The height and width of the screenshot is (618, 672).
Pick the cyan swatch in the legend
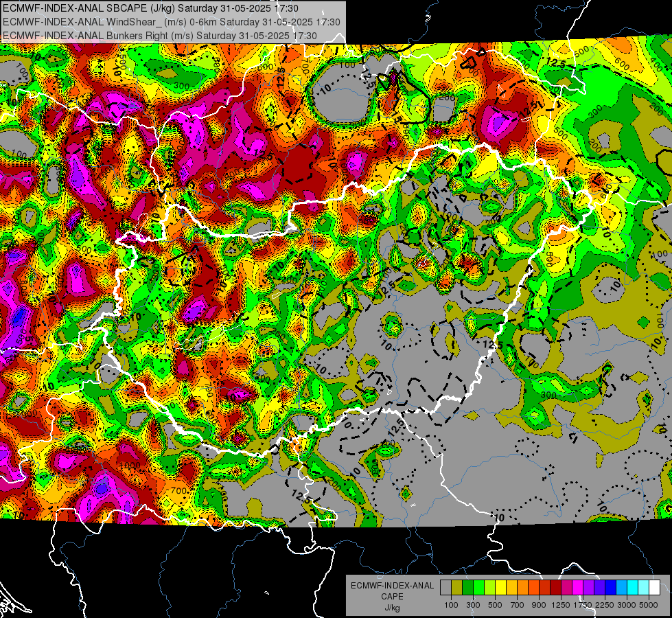pyautogui.click(x=633, y=587)
